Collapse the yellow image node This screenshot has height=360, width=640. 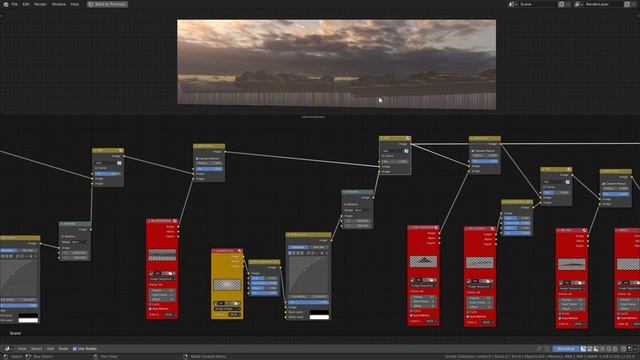214,251
